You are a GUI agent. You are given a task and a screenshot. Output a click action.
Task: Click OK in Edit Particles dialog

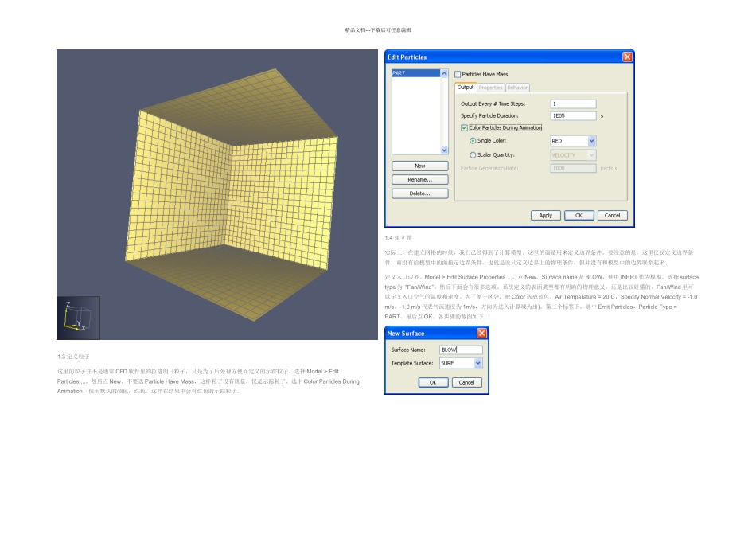click(579, 216)
